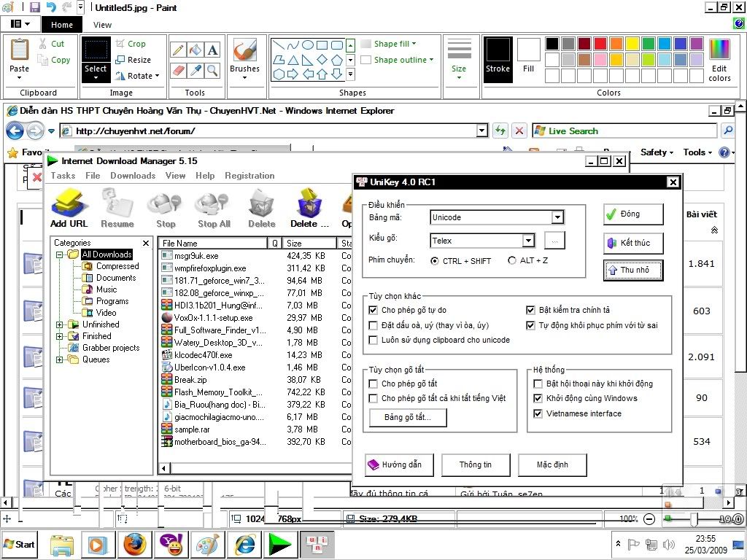747x560 pixels.
Task: Open Firefox from the taskbar
Action: tap(134, 544)
